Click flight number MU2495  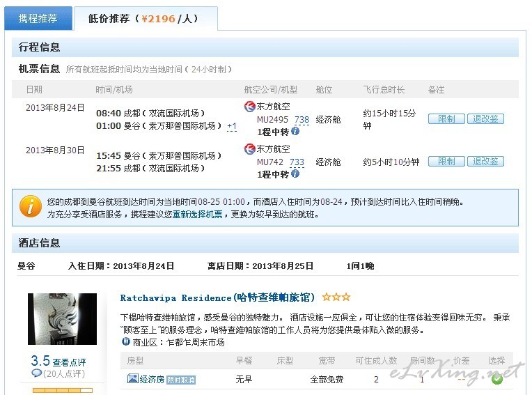tap(272, 120)
